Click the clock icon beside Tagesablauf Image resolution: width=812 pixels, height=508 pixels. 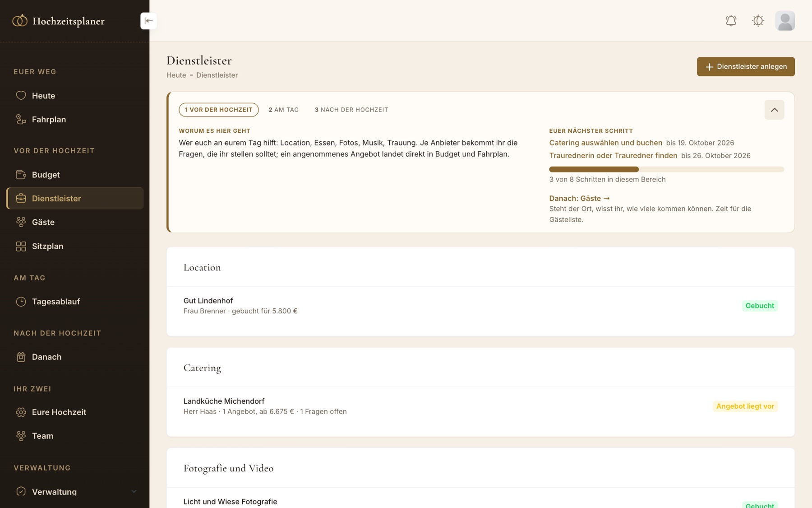pos(21,302)
